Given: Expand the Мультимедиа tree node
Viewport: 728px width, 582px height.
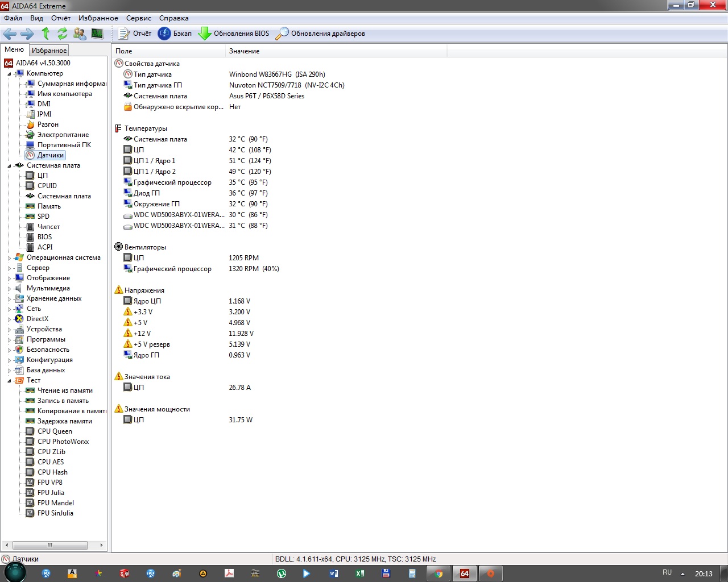Looking at the screenshot, I should (9, 289).
